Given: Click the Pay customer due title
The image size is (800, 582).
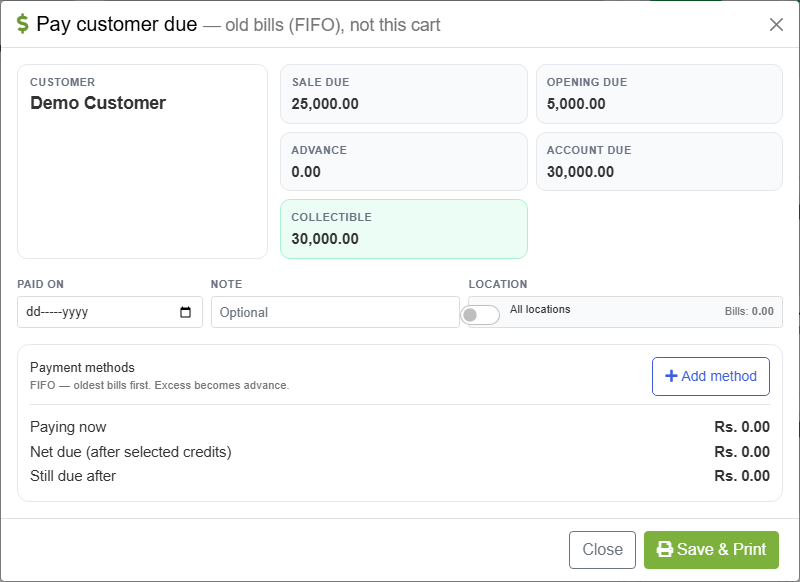Looking at the screenshot, I should pyautogui.click(x=116, y=24).
